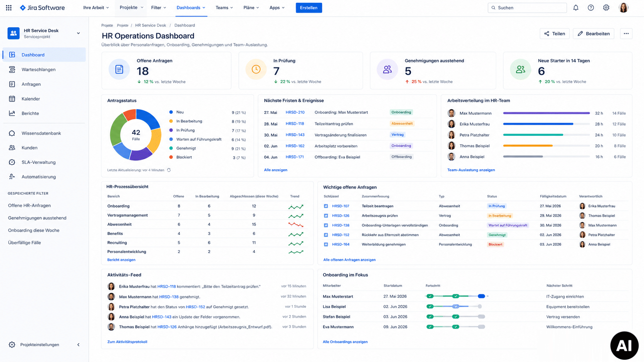644x362 pixels.
Task: Click the Suchen search field
Action: pos(527,8)
